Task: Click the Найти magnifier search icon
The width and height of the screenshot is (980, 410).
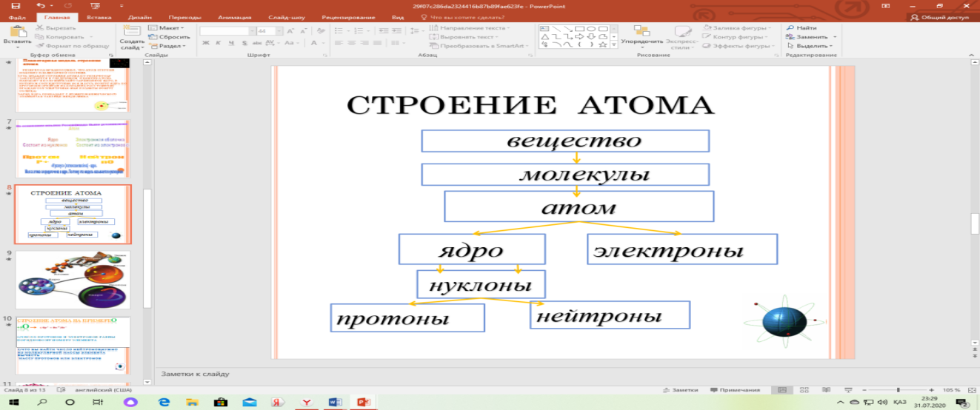Action: 790,27
